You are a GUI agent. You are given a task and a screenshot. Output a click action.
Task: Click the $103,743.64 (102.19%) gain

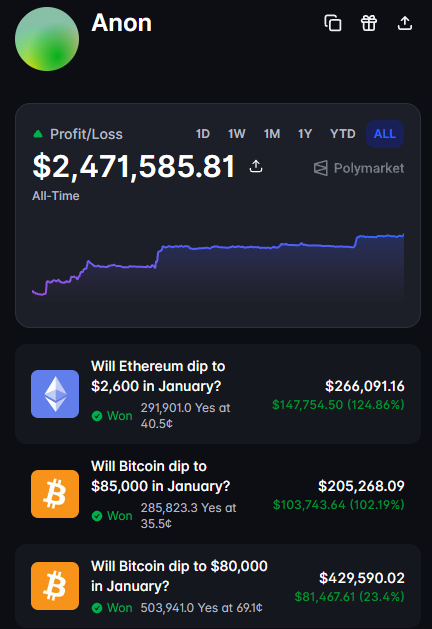[339, 504]
